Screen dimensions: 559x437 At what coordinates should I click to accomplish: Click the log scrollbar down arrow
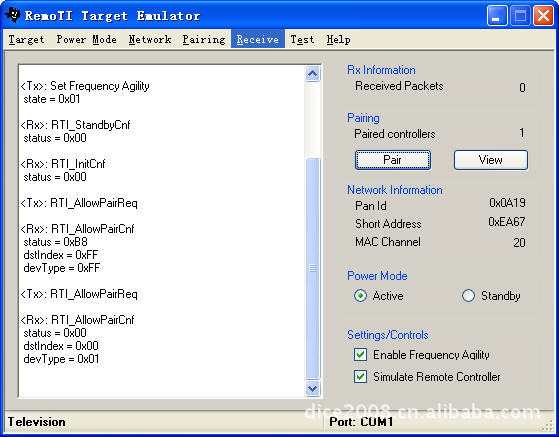coord(313,389)
